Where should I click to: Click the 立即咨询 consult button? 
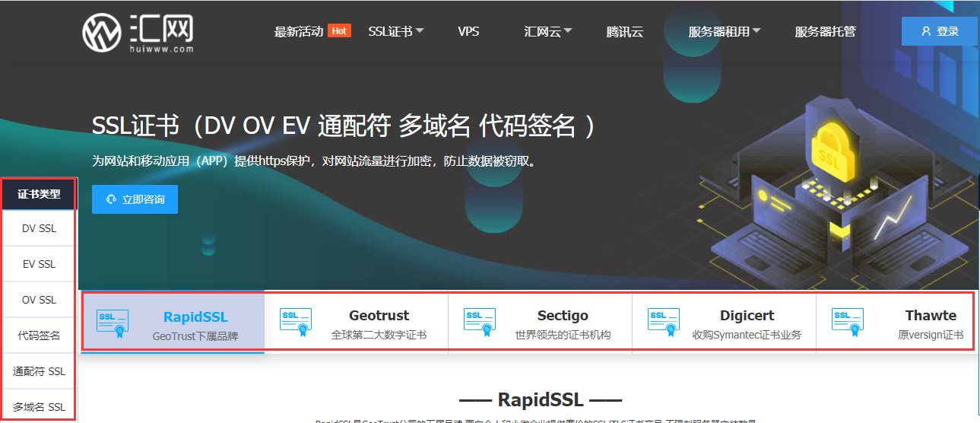(135, 199)
